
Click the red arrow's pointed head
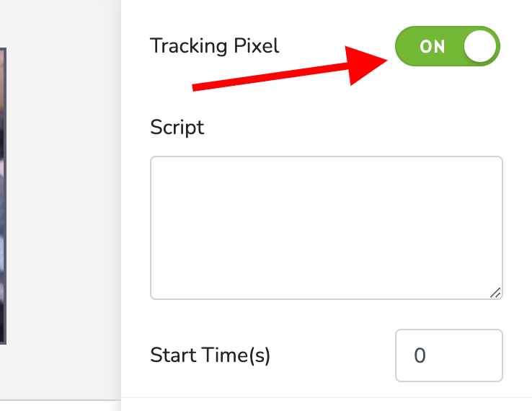tap(365, 64)
